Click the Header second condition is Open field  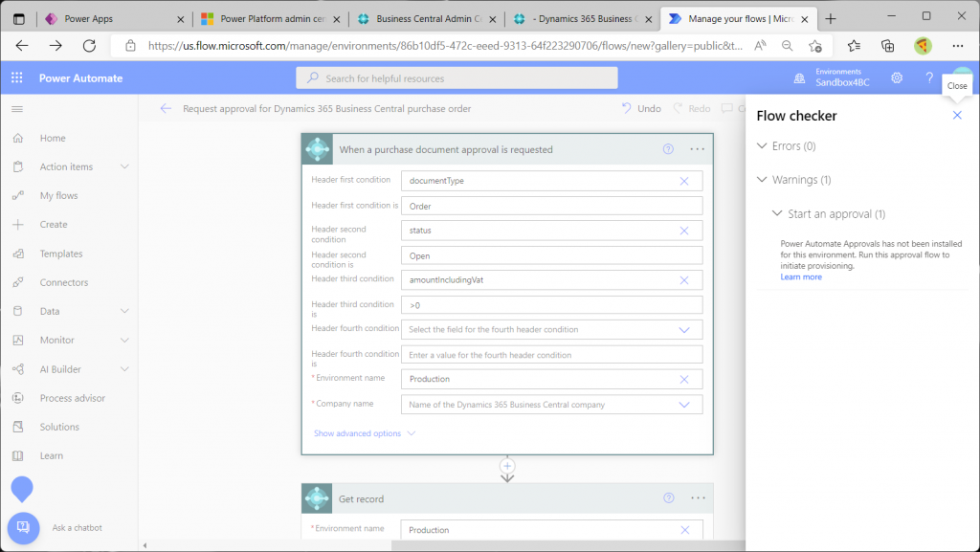(x=552, y=256)
